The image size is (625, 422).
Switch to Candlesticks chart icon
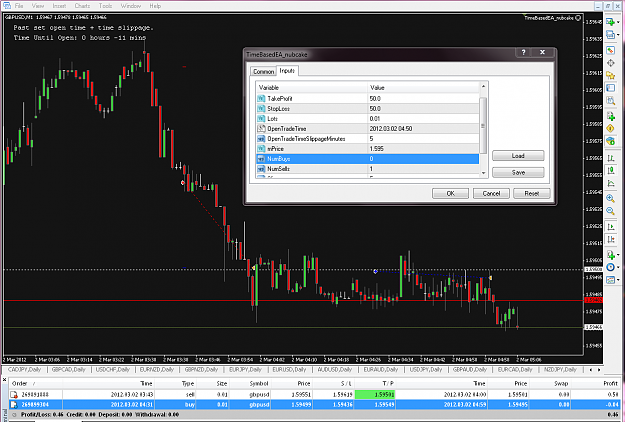tap(610, 171)
